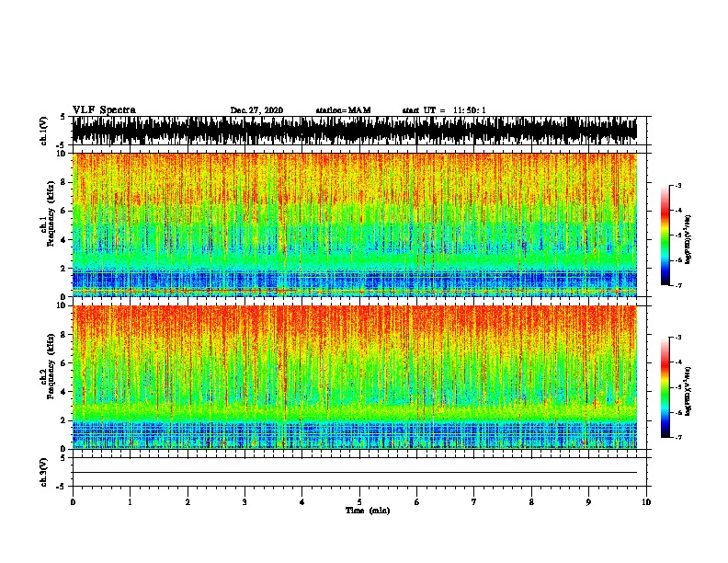The image size is (728, 563).
Task: Click the "Time (min)" axis label
Action: pyautogui.click(x=368, y=511)
